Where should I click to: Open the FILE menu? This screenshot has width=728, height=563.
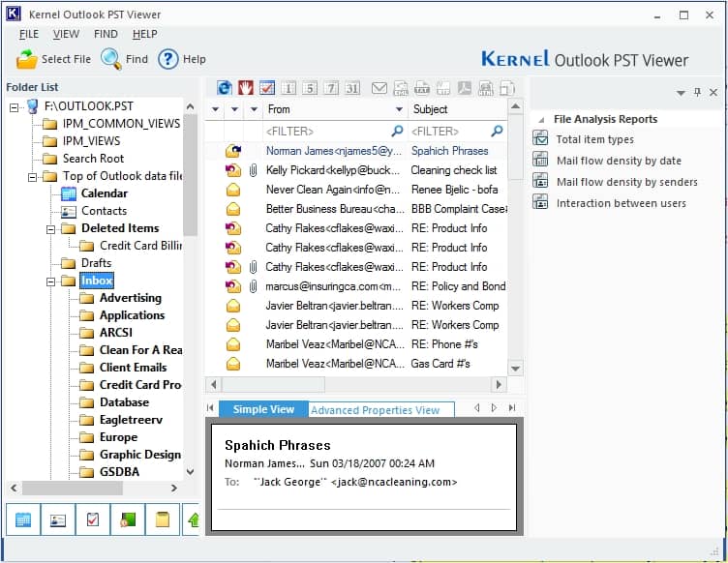click(x=29, y=34)
